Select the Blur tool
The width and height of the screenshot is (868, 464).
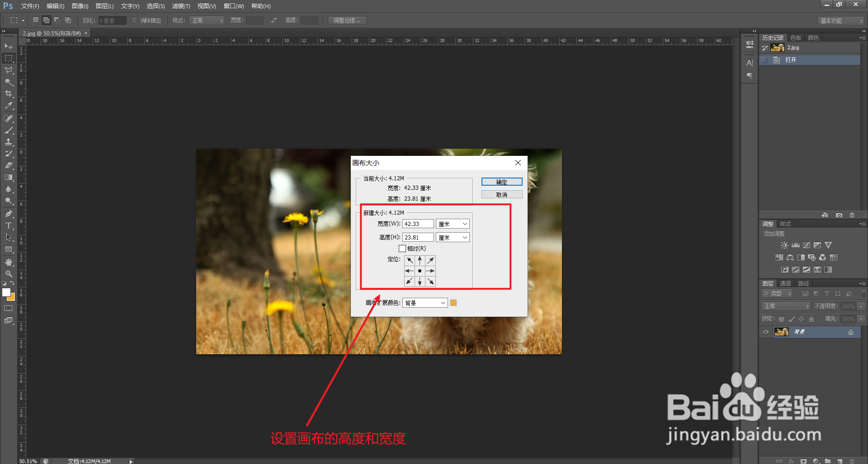9,189
